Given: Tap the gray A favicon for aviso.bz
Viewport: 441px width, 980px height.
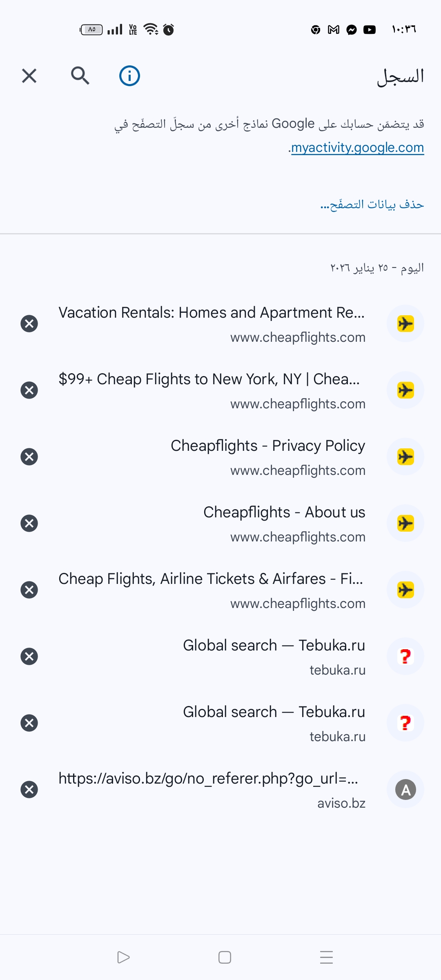Looking at the screenshot, I should (x=405, y=790).
